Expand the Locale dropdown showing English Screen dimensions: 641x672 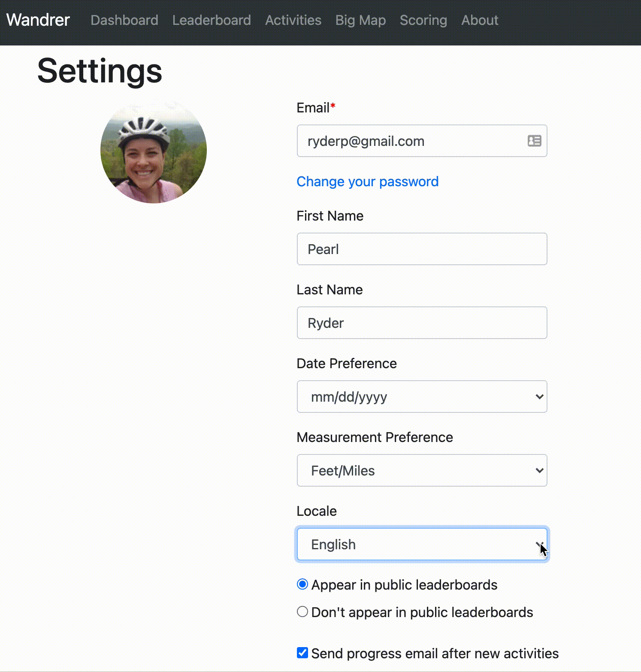422,544
